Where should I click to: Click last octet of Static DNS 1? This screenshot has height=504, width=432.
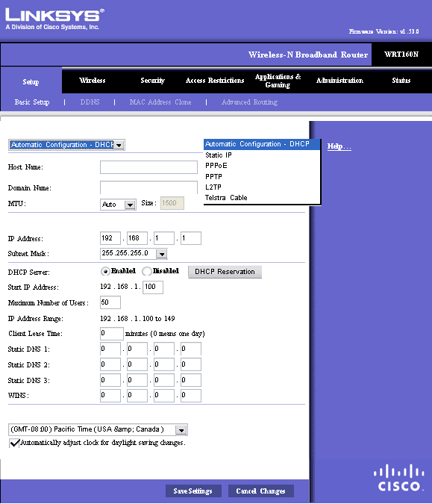(191, 349)
